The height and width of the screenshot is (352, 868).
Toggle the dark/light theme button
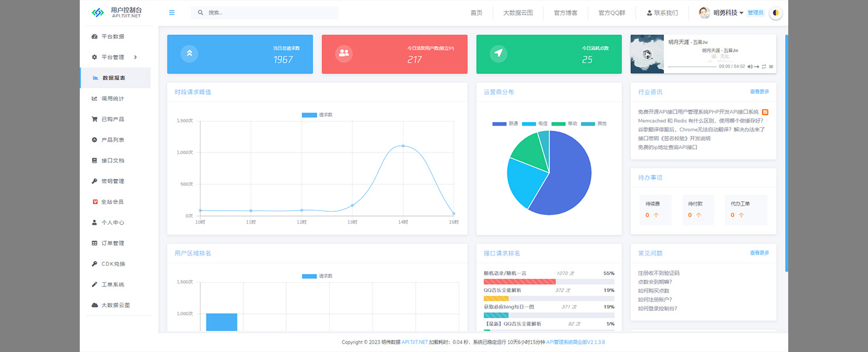coord(776,12)
